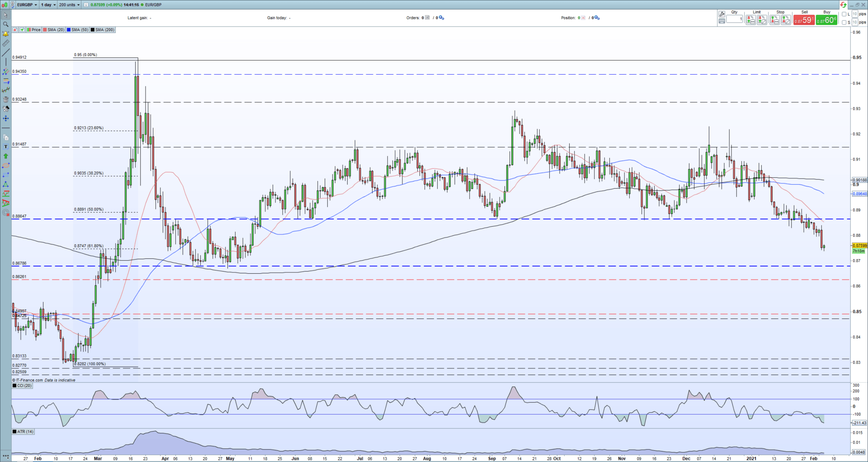Select the support resistance lines tool

(x=5, y=194)
